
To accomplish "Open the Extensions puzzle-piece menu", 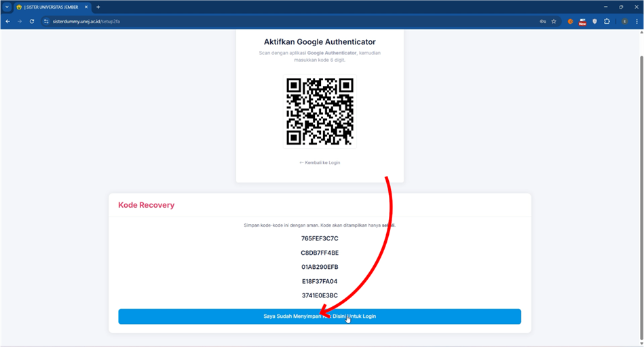I will point(607,21).
